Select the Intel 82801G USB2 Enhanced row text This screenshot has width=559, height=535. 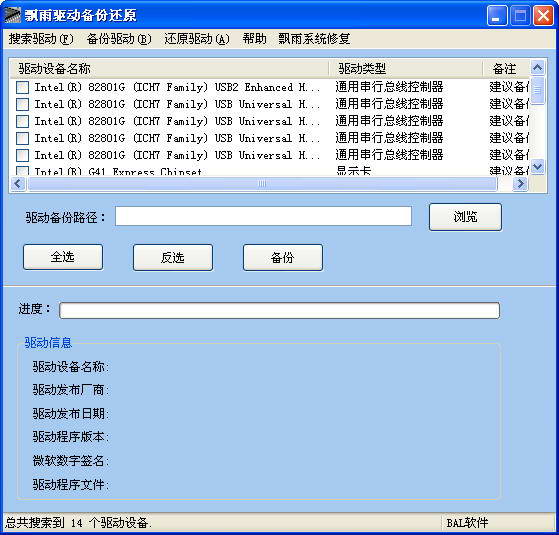click(177, 87)
